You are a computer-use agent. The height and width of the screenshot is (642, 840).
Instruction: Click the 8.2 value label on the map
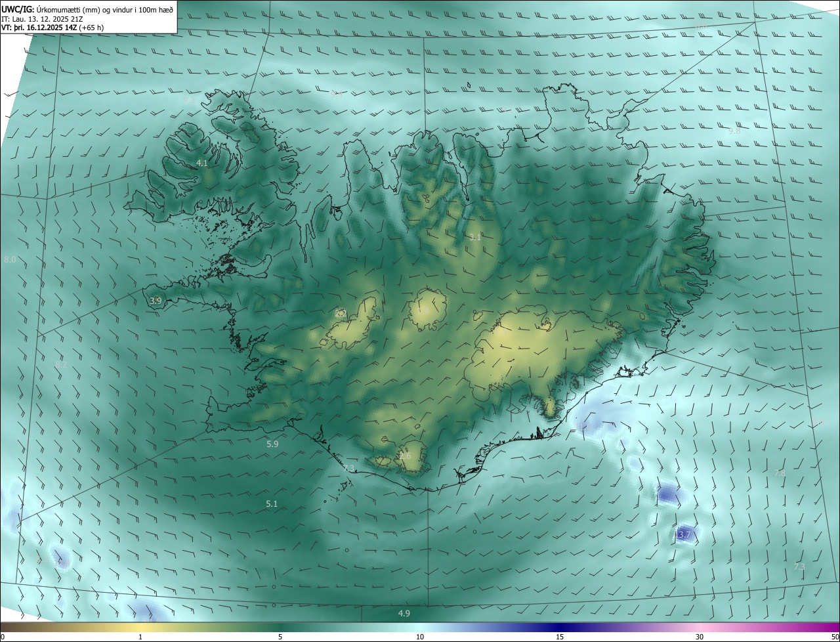61,364
